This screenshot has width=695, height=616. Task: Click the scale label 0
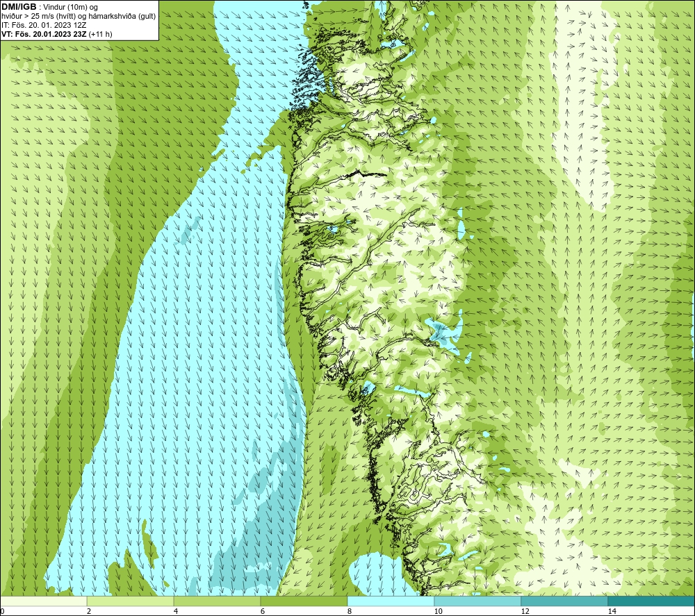tap(3, 611)
